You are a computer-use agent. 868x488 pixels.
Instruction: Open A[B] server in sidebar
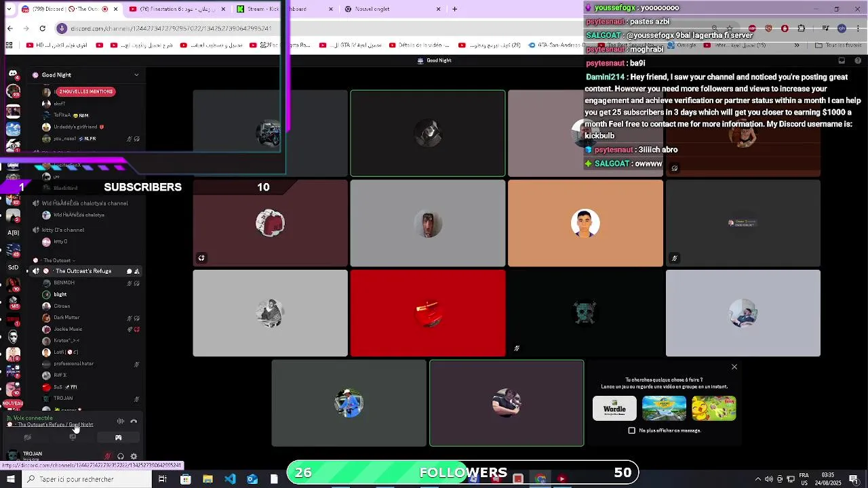(x=13, y=232)
